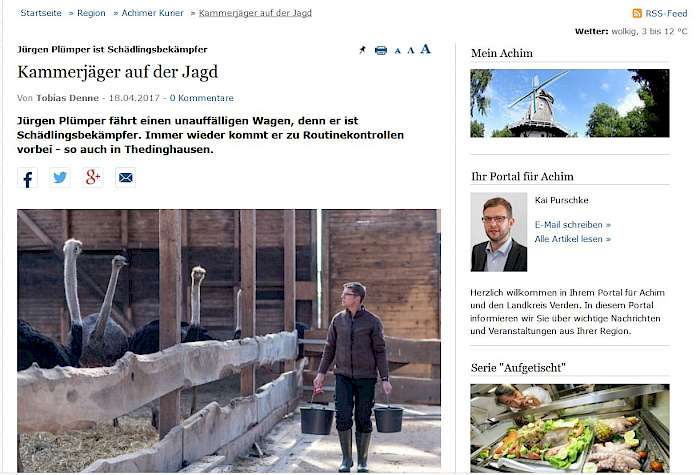This screenshot has height=475, width=700.
Task: Select the smallest font size A
Action: pyautogui.click(x=397, y=51)
